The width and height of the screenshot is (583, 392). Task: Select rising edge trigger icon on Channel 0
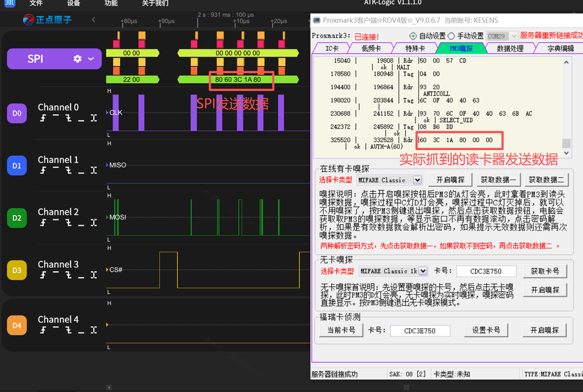(x=43, y=118)
